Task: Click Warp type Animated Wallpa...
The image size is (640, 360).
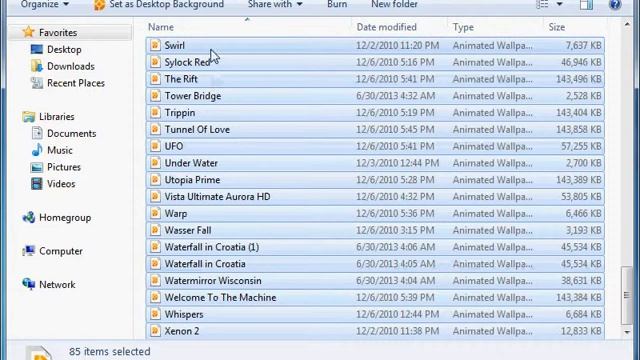Action: [x=492, y=213]
